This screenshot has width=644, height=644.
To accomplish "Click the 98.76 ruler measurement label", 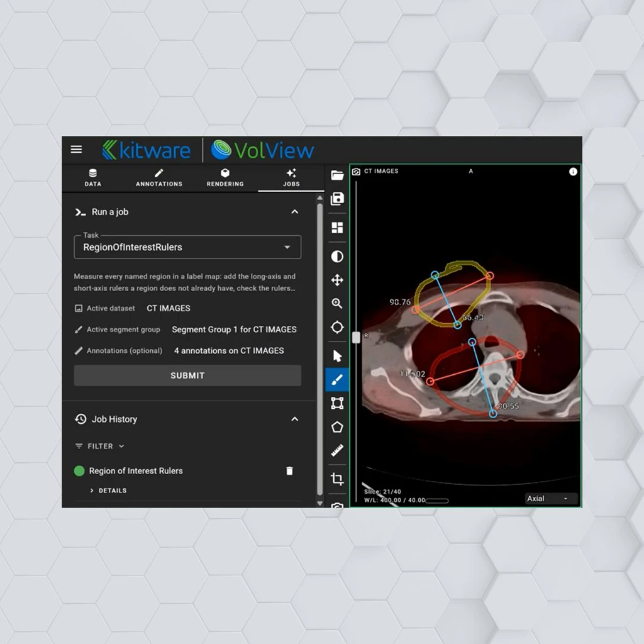I will [x=399, y=302].
